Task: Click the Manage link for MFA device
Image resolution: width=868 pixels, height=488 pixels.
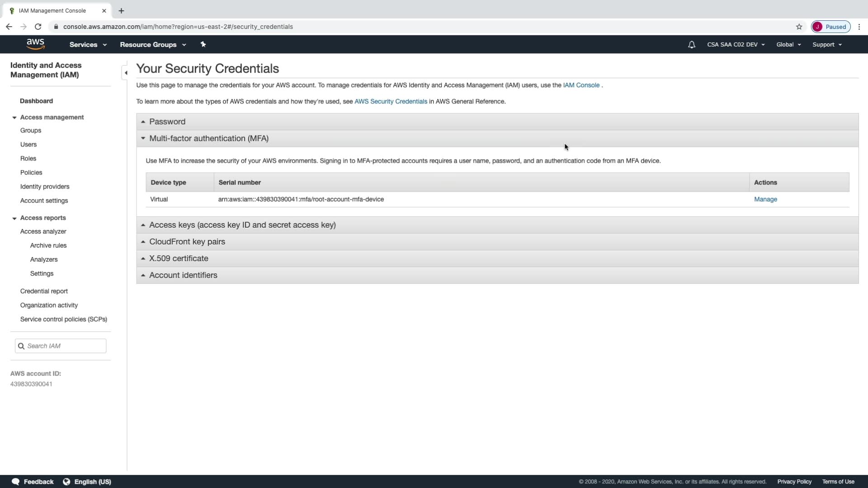Action: point(765,199)
